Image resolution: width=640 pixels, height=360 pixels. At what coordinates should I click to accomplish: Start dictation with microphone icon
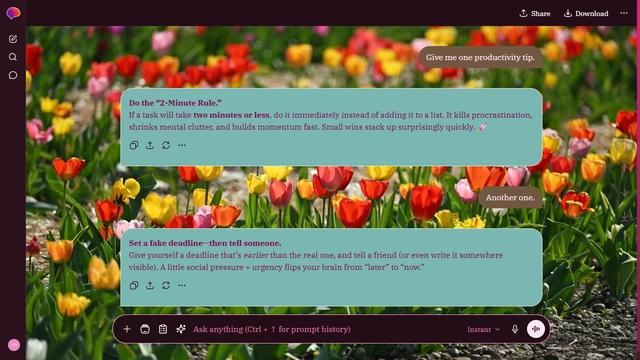click(x=515, y=329)
